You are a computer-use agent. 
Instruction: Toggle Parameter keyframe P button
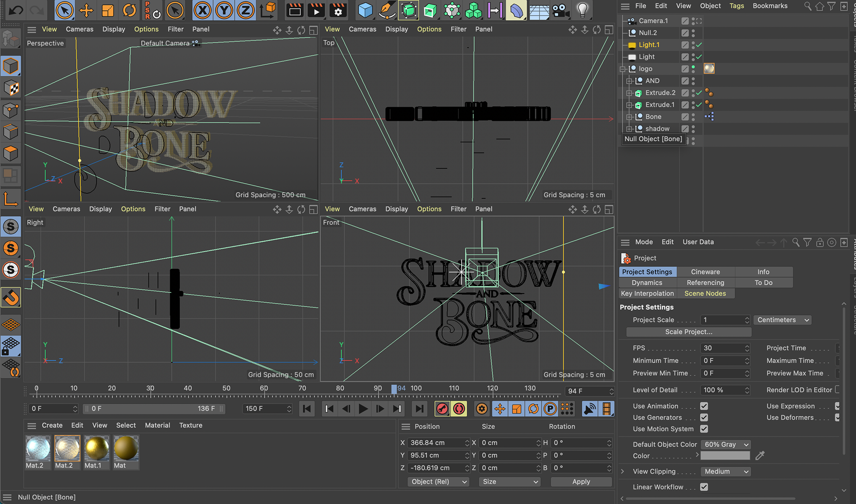550,409
